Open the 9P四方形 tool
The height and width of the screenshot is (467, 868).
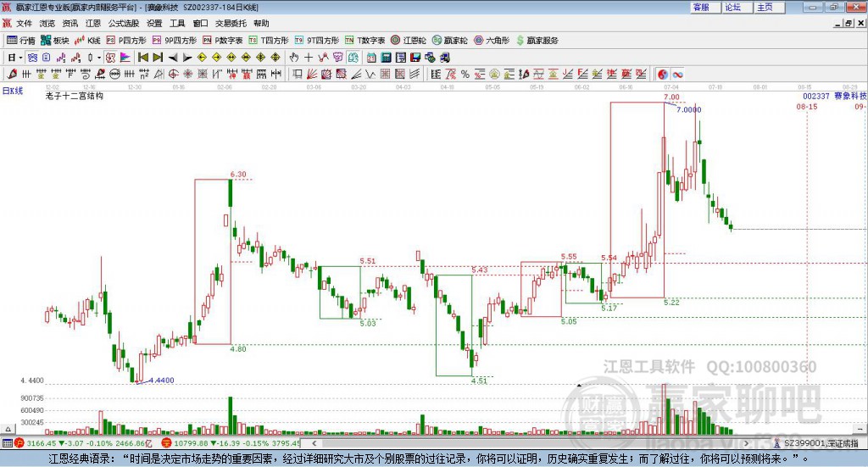coord(175,41)
